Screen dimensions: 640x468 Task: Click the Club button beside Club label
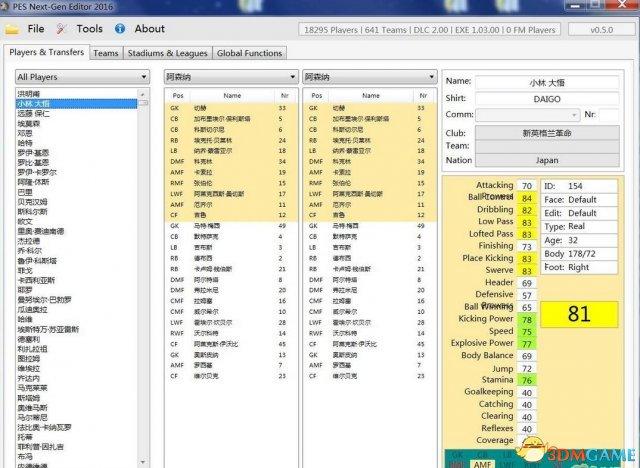547,133
